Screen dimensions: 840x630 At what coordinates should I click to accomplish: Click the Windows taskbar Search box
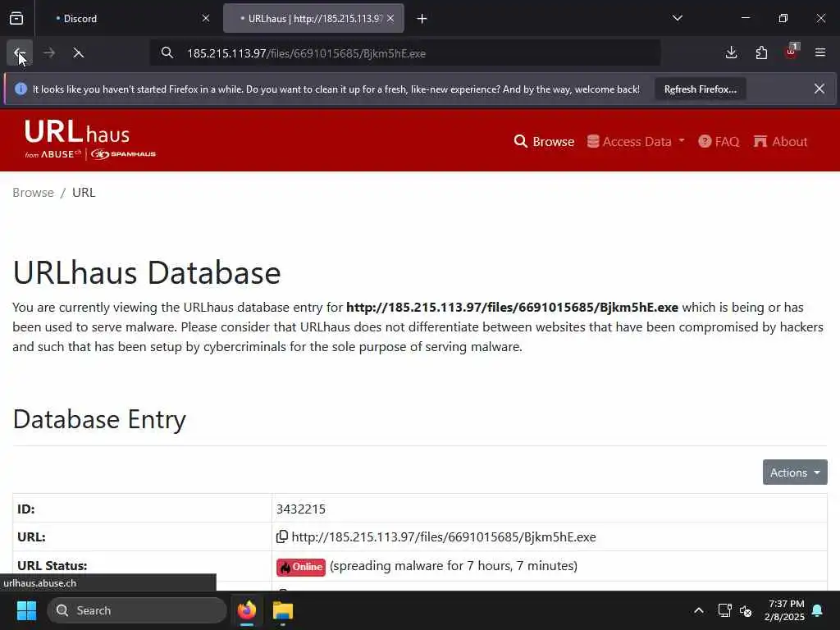pos(137,610)
